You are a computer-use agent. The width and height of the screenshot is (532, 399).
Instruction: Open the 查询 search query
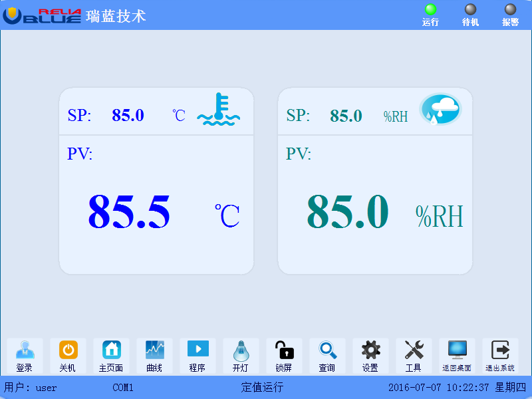coord(327,356)
